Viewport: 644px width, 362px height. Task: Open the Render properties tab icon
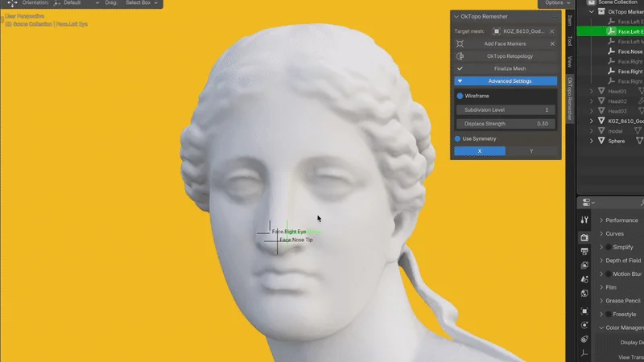pos(584,237)
